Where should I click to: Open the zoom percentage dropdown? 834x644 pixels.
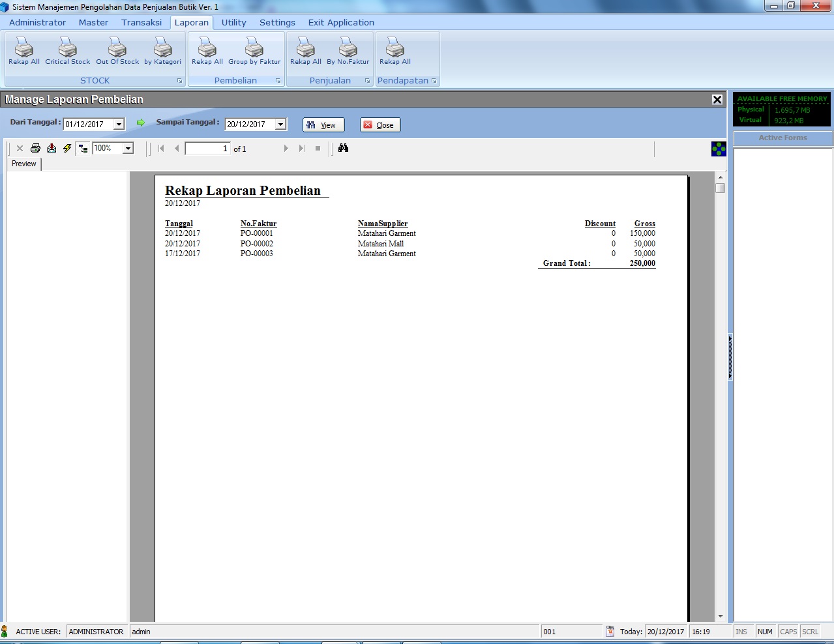129,148
